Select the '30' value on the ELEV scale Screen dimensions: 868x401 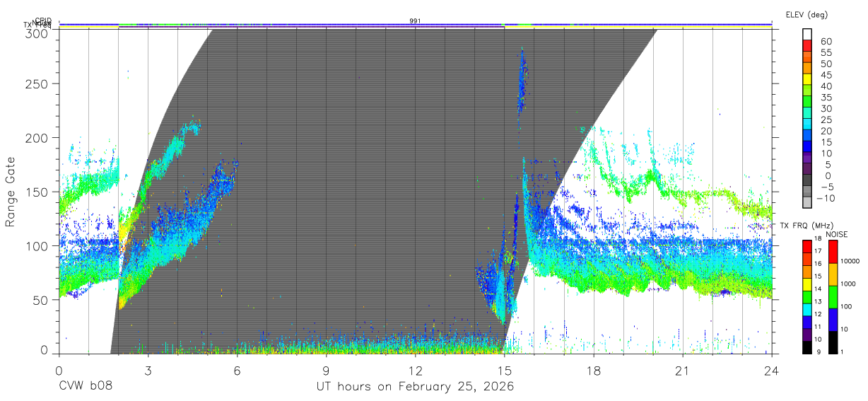826,109
